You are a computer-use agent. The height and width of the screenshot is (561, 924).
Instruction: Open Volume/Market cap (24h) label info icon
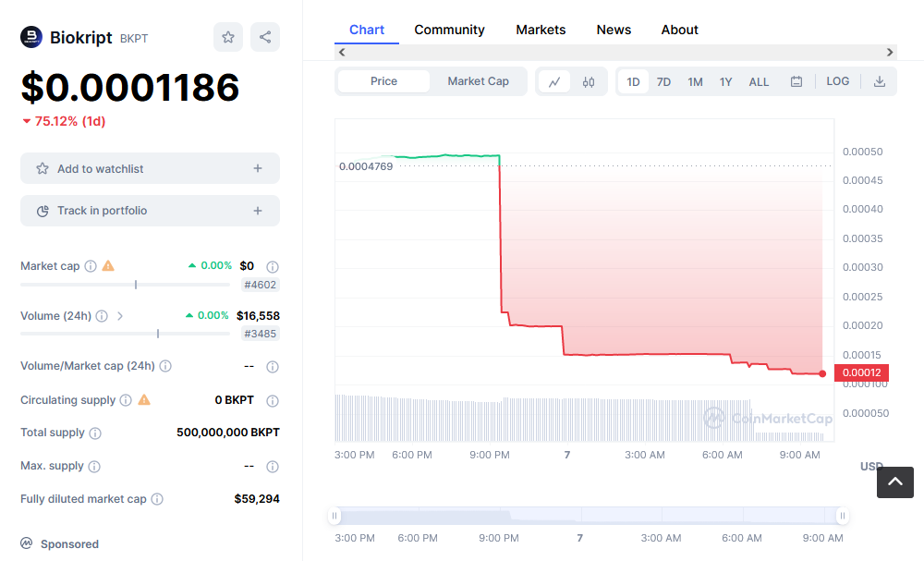(x=165, y=366)
